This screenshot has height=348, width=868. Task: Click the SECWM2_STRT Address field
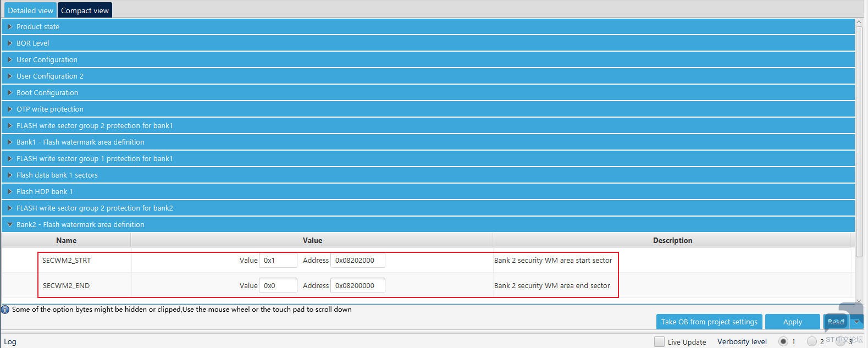click(357, 260)
